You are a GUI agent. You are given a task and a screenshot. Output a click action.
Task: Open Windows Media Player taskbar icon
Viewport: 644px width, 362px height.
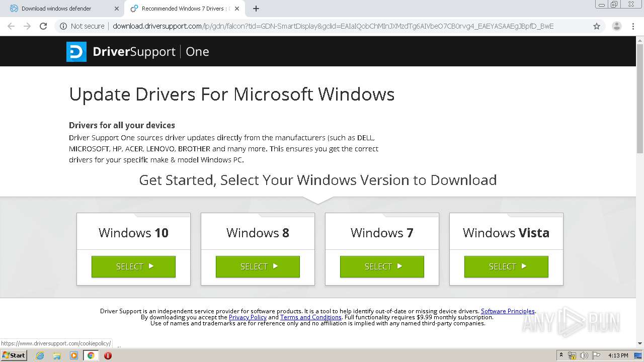pos(74,355)
